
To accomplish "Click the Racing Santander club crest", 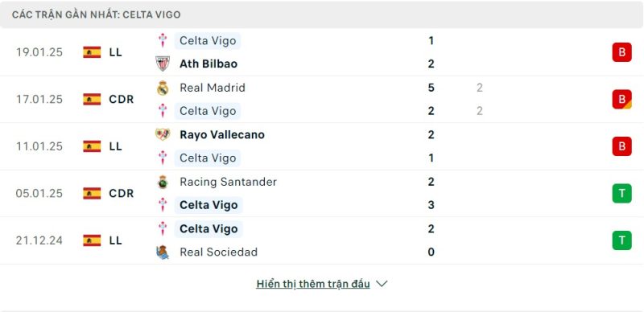I will coord(163,182).
